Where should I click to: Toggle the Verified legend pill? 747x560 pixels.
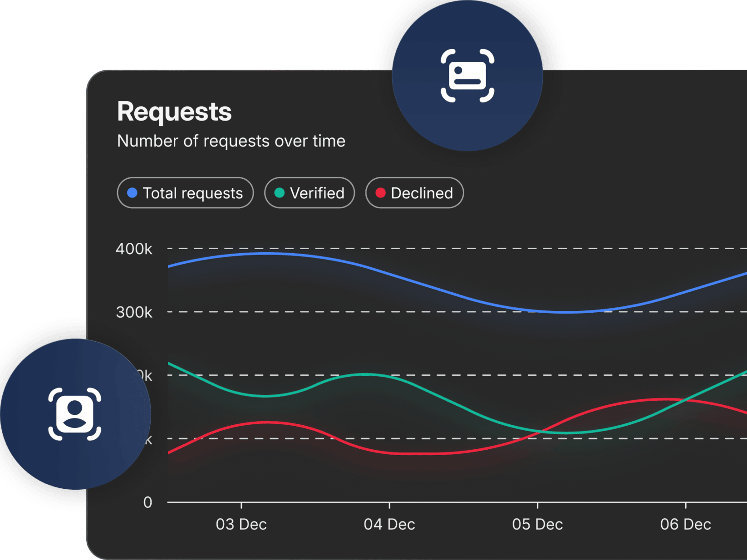[310, 193]
